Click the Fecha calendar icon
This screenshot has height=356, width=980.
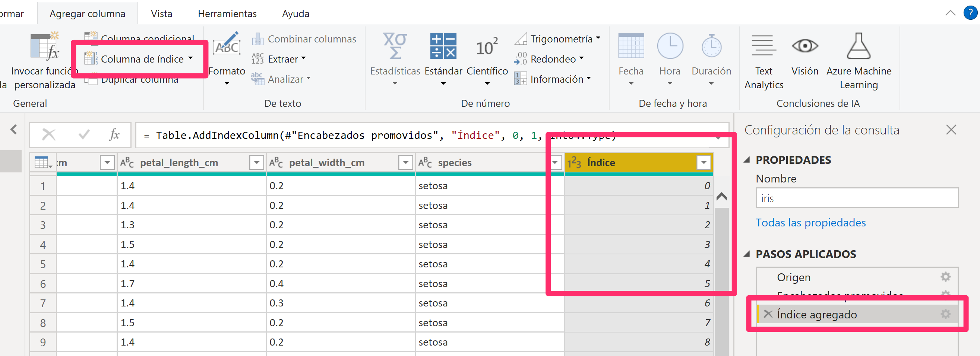(631, 46)
